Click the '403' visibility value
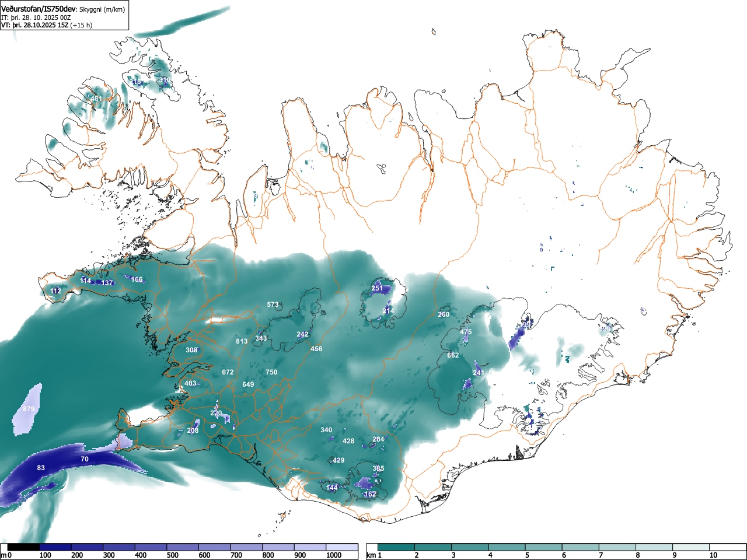 [190, 383]
